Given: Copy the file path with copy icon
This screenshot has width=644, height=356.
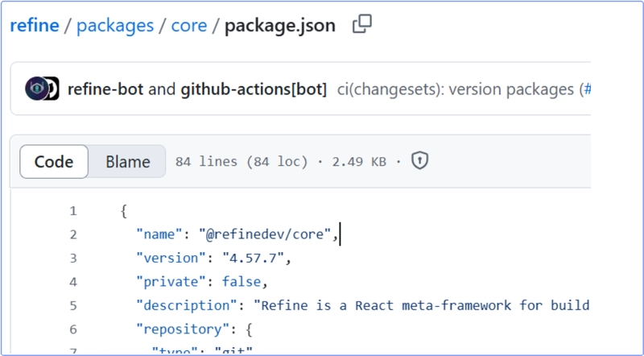Looking at the screenshot, I should tap(361, 24).
